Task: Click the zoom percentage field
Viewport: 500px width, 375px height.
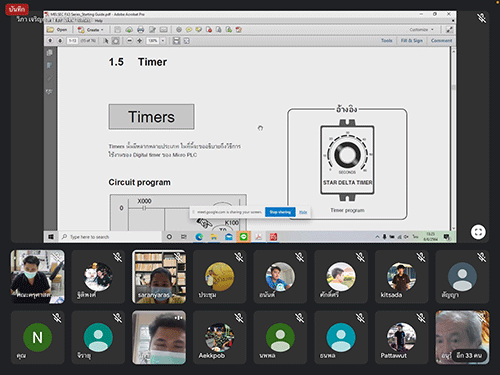Action: tap(153, 41)
